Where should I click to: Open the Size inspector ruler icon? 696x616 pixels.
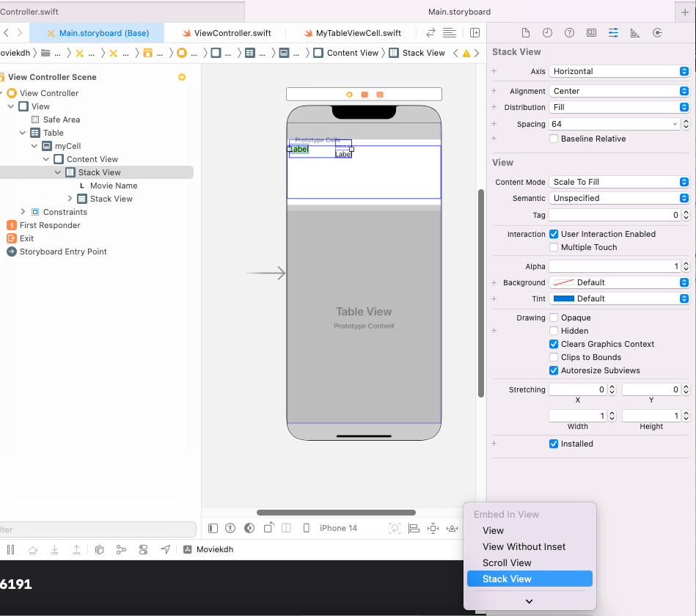point(635,33)
